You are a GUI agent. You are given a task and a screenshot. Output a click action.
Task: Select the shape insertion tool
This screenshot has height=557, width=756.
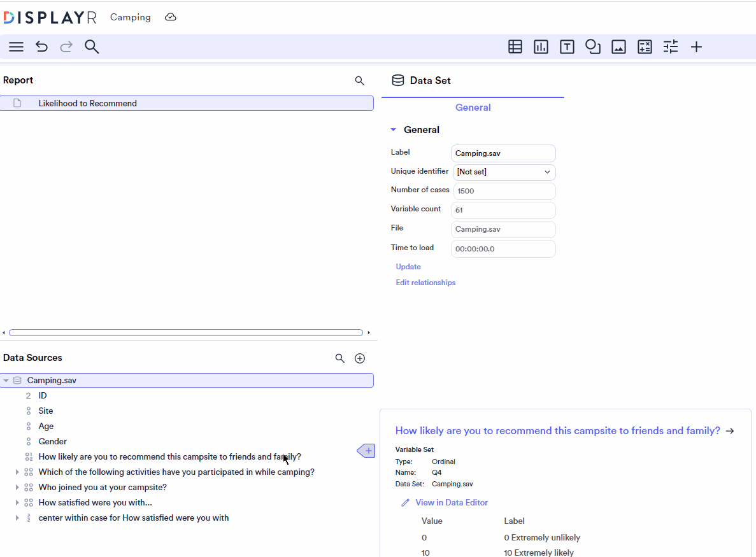point(593,46)
